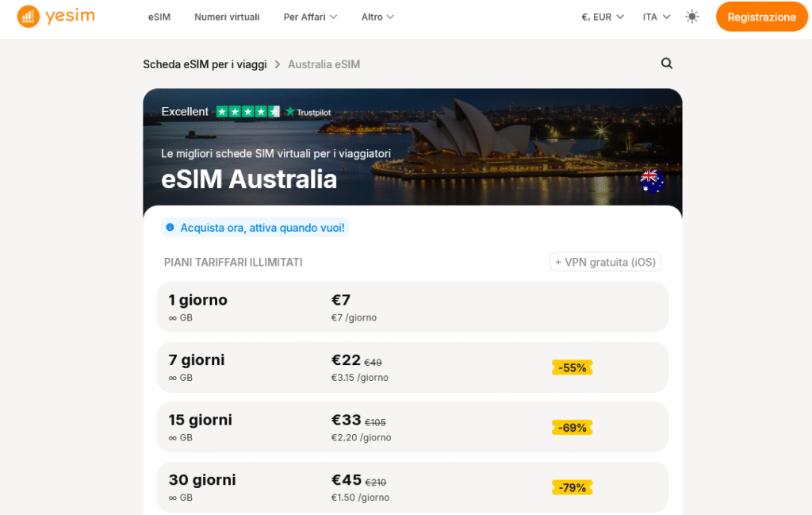Click the Australian flag icon on the banner
The image size is (812, 515).
651,182
